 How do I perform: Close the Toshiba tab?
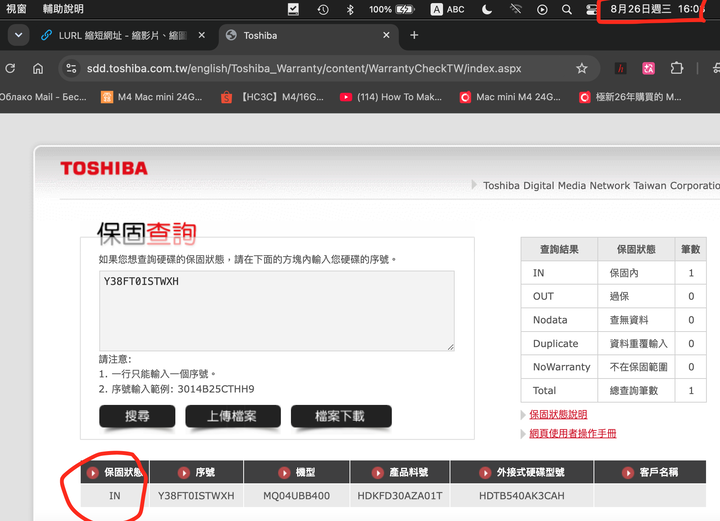point(386,35)
